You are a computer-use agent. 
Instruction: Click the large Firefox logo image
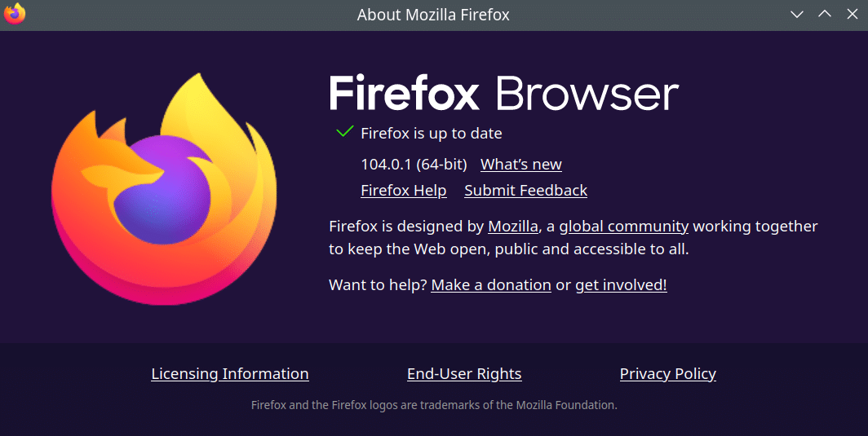(164, 189)
